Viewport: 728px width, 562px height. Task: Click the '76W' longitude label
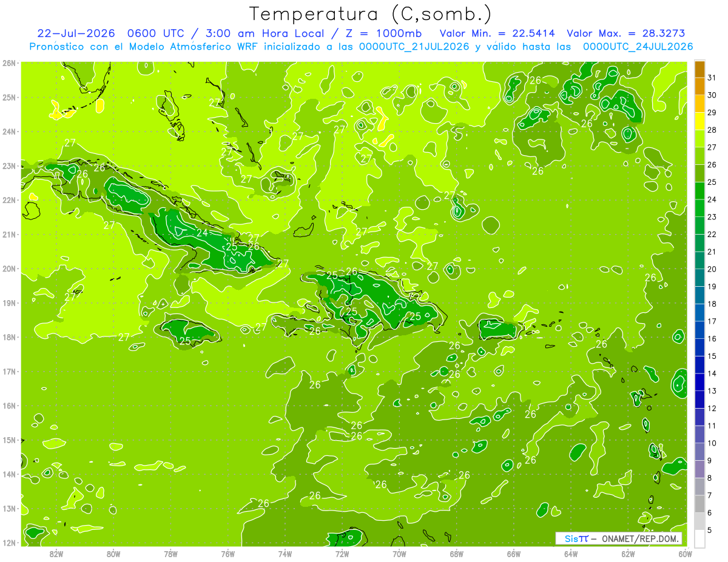point(227,554)
